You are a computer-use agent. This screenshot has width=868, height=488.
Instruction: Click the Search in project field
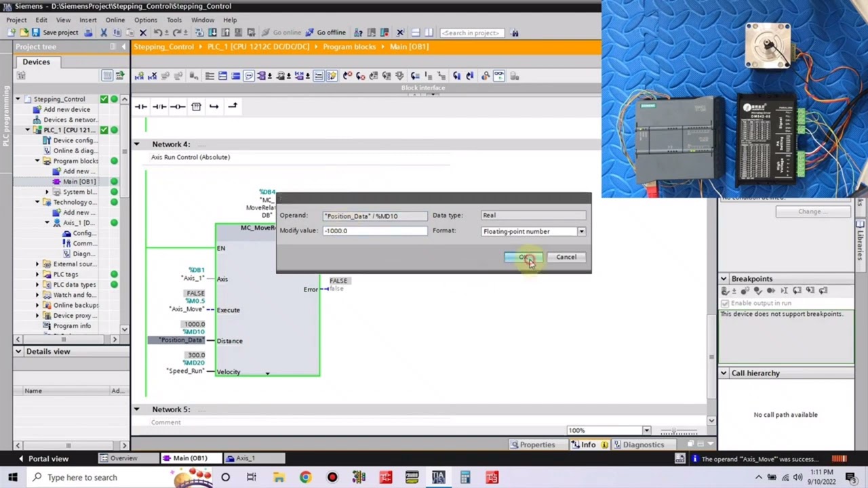(x=472, y=33)
